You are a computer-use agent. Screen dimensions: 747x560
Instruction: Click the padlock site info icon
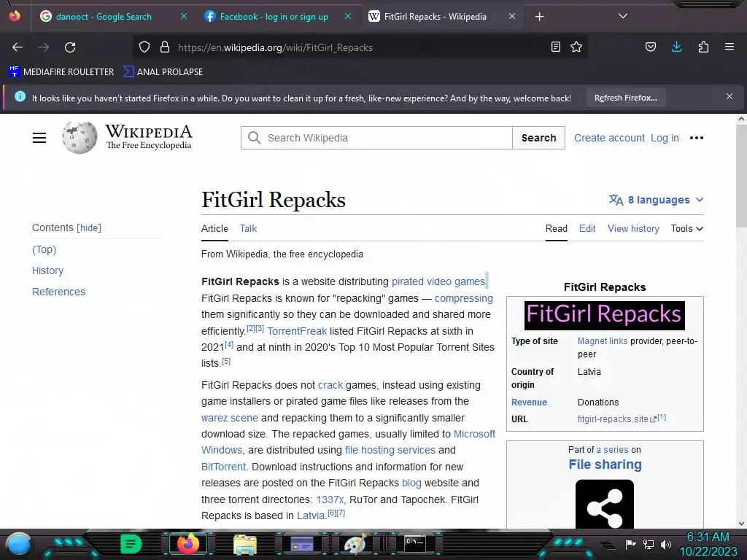coord(165,47)
